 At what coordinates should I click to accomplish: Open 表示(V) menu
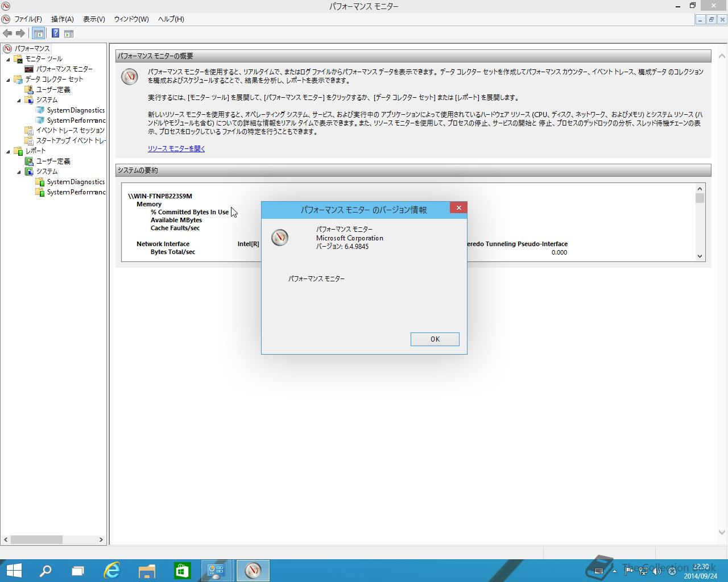pyautogui.click(x=94, y=19)
